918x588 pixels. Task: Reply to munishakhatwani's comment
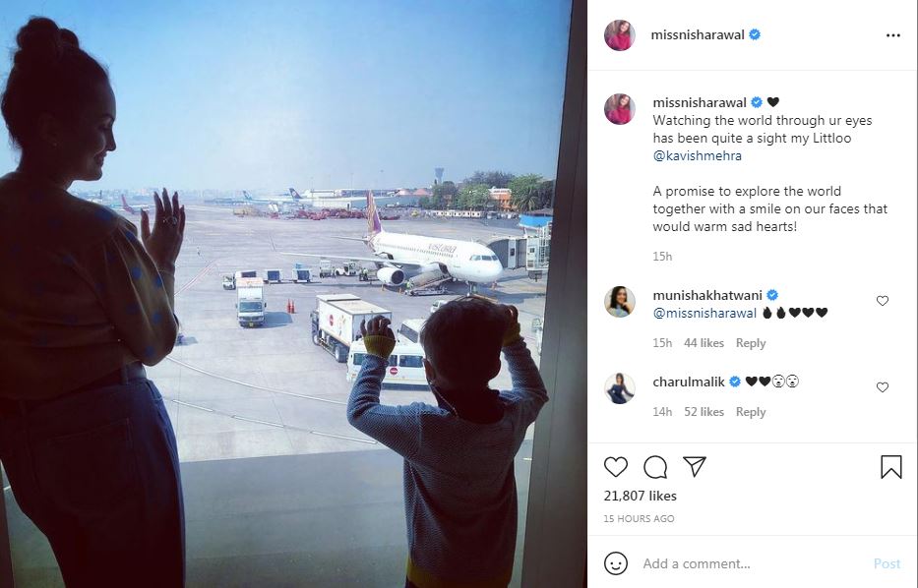pos(751,343)
